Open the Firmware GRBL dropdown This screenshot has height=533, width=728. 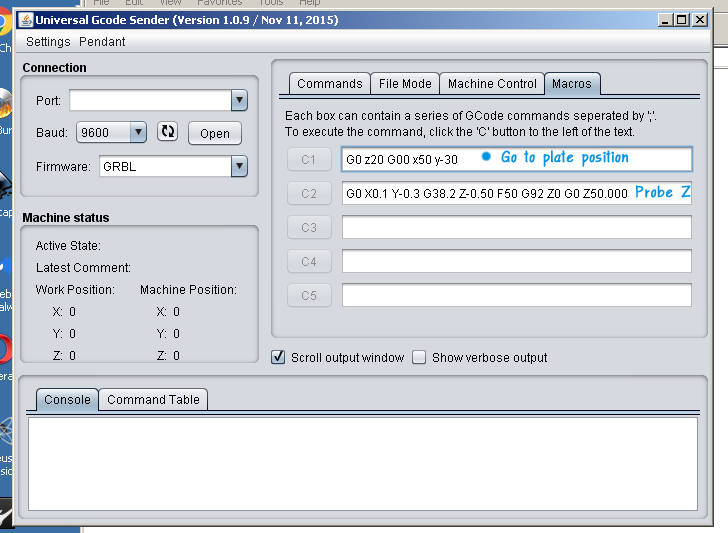[x=239, y=166]
